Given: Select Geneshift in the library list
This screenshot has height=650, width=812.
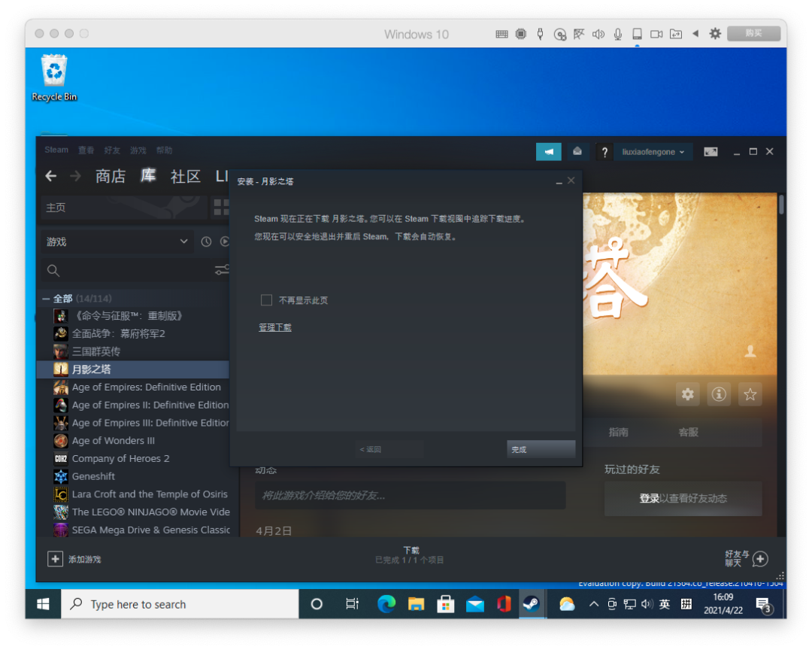Looking at the screenshot, I should click(135, 475).
